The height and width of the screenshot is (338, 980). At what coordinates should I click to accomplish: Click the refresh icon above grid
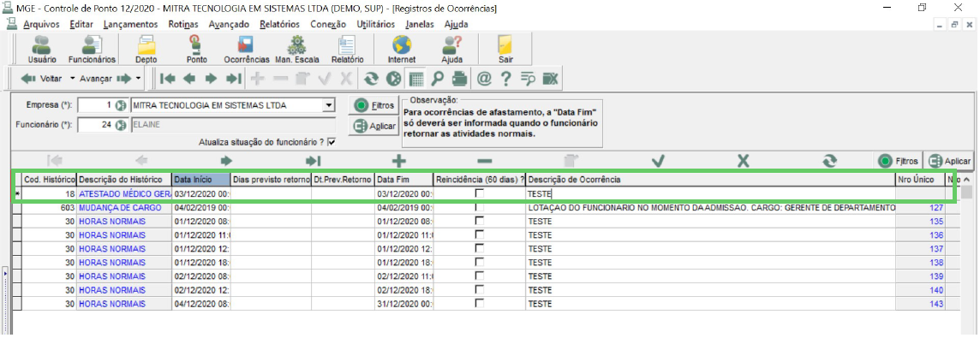(x=829, y=160)
